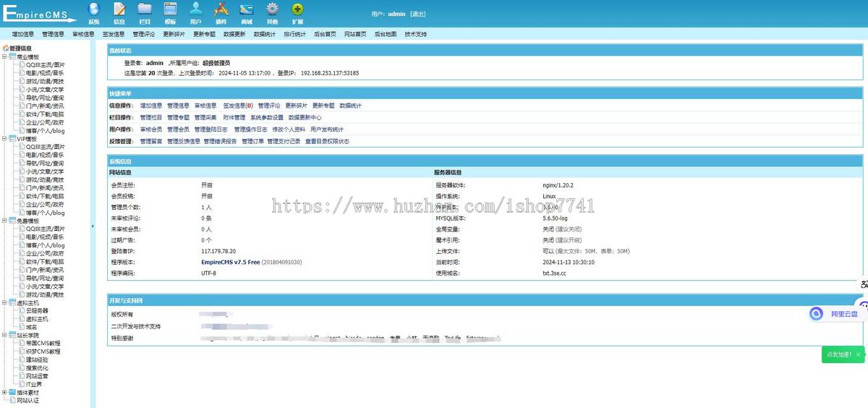Open the 用户 person icon in header
This screenshot has width=868, height=408.
tap(196, 9)
